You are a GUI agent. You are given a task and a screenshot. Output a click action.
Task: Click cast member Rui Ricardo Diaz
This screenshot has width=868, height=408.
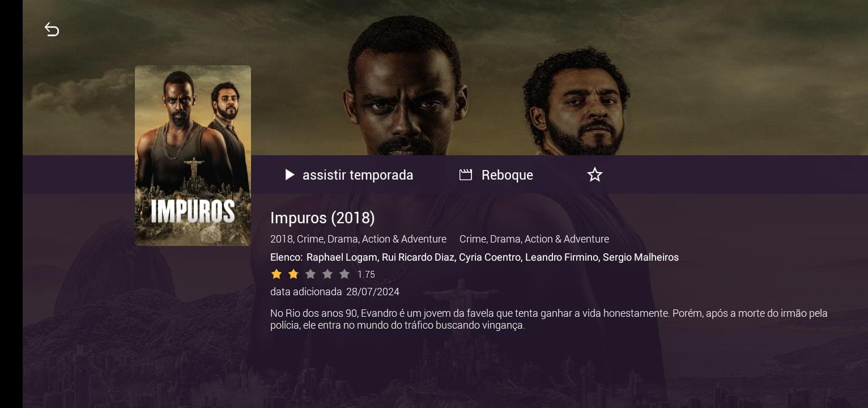(418, 257)
